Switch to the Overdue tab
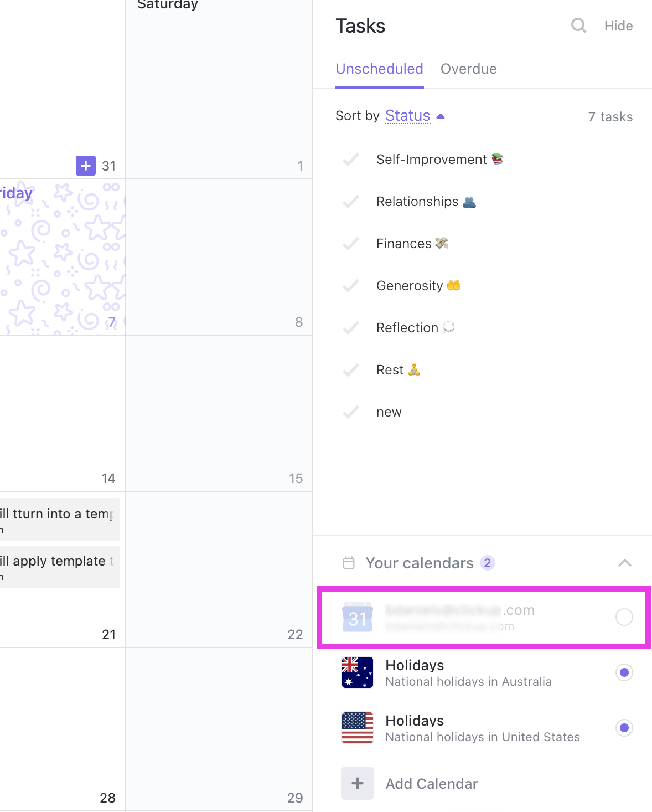The image size is (652, 812). (469, 69)
